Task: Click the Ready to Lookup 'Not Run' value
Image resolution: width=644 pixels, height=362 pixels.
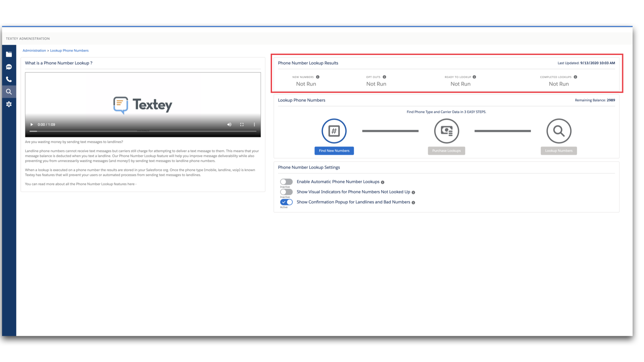Action: [x=461, y=84]
